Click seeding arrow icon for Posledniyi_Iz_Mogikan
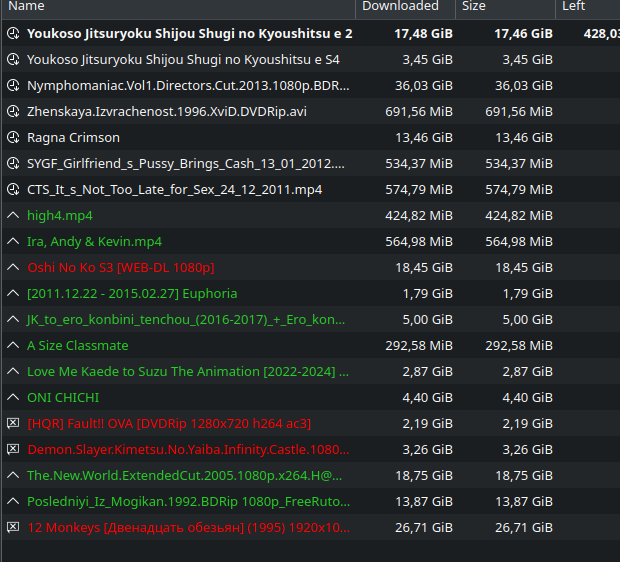Screen dimensions: 620x562 click(x=13, y=501)
